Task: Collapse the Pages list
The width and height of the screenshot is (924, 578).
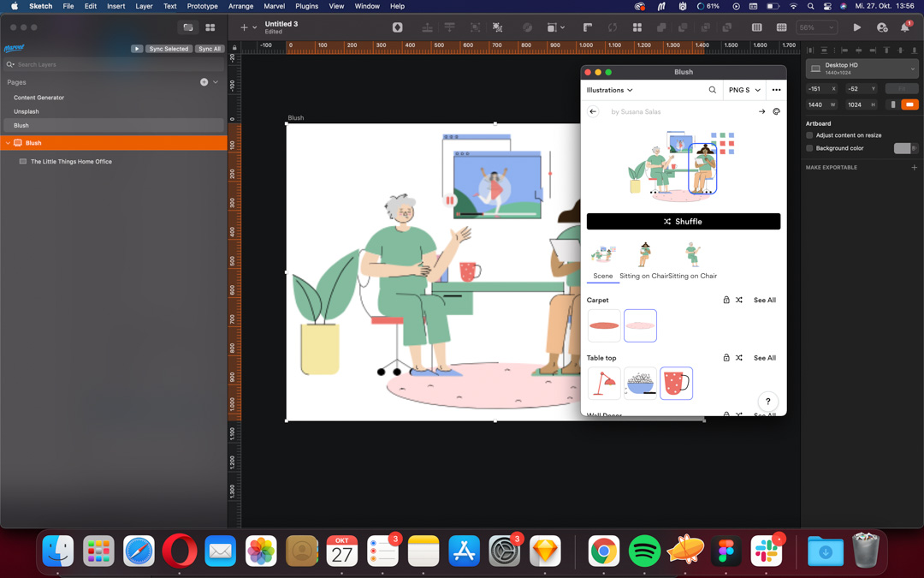Action: 216,82
